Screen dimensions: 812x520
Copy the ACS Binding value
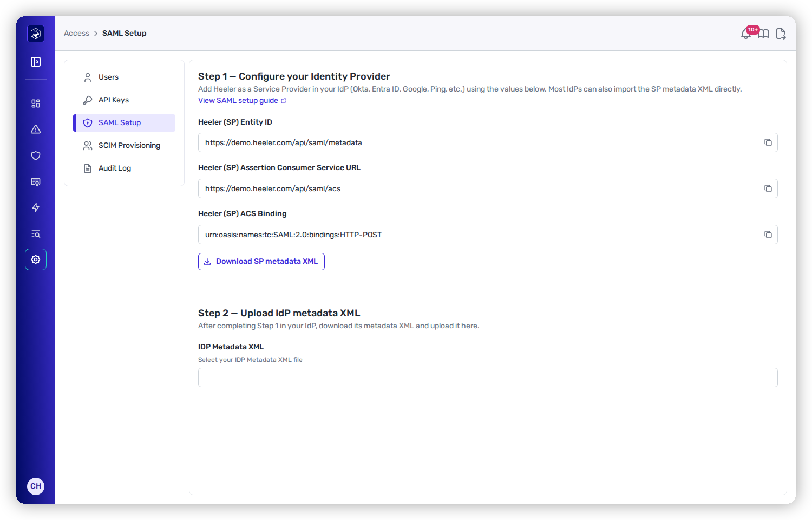[768, 235]
